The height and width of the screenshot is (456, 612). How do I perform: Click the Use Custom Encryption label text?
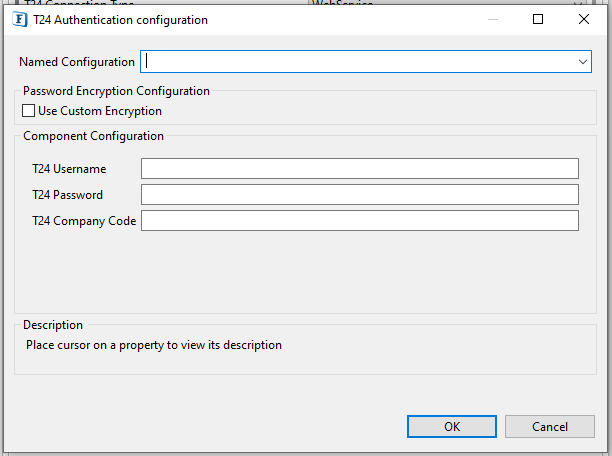coord(100,111)
